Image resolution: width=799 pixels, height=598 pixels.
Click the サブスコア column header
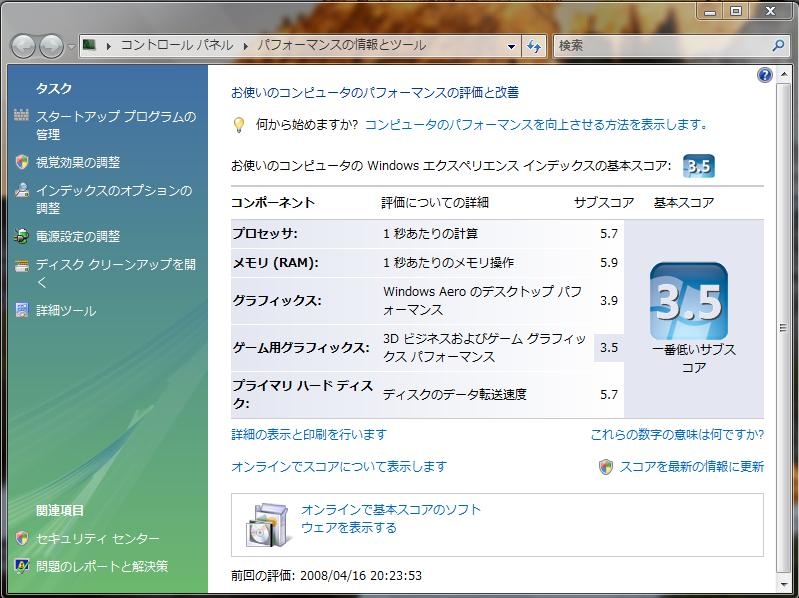click(x=604, y=202)
